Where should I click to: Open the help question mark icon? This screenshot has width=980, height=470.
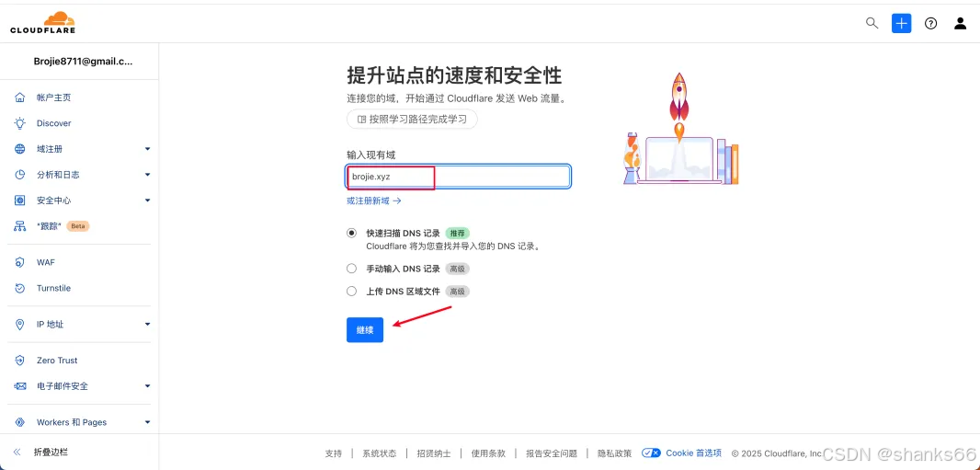click(x=930, y=24)
